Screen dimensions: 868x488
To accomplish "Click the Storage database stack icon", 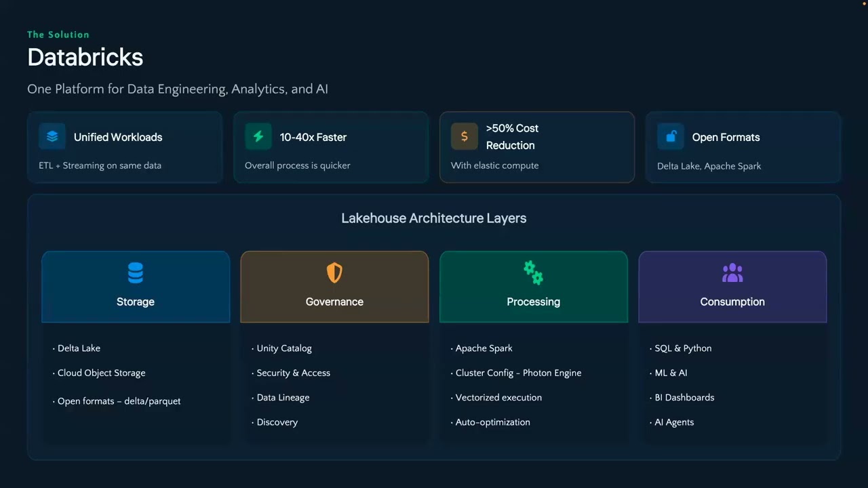I will 136,273.
